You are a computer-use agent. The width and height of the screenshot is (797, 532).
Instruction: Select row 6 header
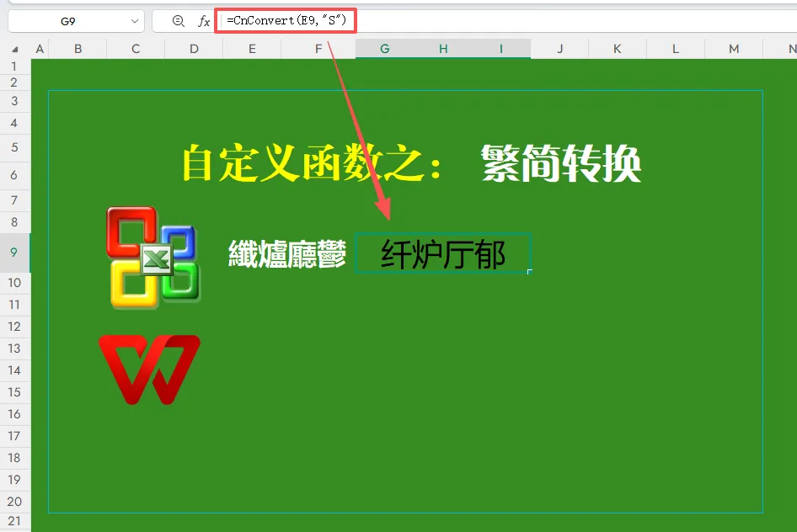click(x=14, y=175)
